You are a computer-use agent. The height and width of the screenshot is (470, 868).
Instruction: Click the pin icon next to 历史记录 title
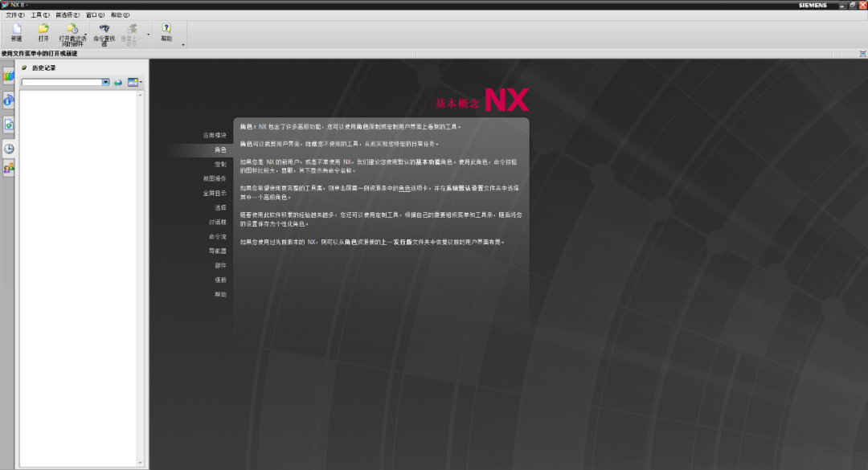click(24, 67)
